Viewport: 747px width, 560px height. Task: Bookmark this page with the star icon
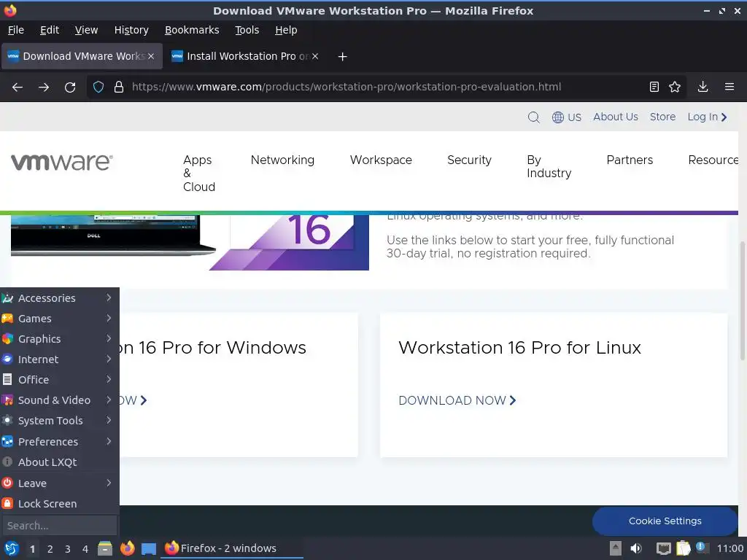(x=675, y=87)
